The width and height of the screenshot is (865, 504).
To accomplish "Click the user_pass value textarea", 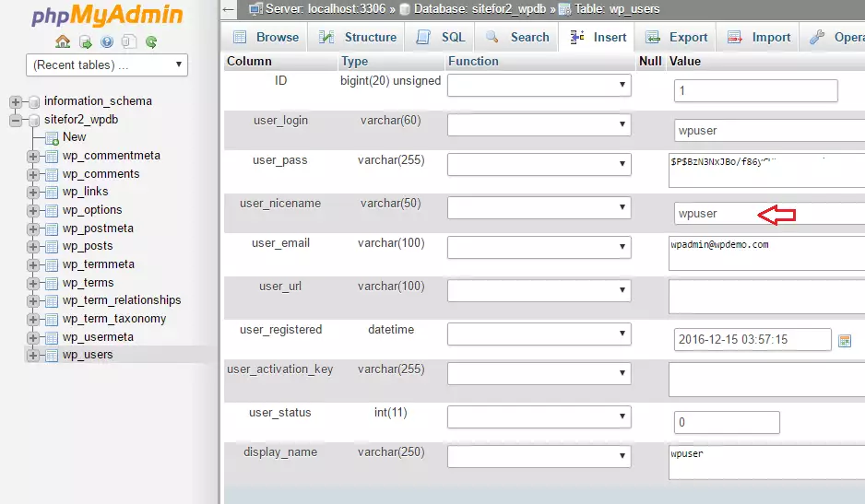I will [x=767, y=171].
